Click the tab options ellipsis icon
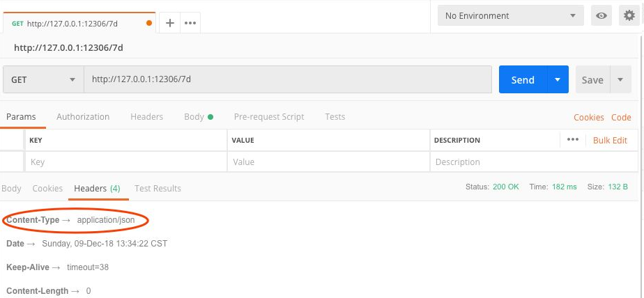644x298 pixels. click(190, 23)
